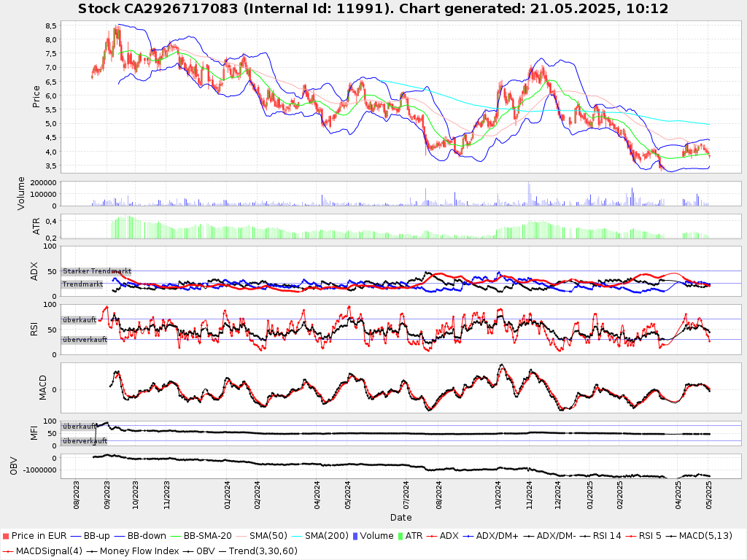Click the 100000 volume axis value
Screen dimensions: 747x560
pyautogui.click(x=43, y=194)
